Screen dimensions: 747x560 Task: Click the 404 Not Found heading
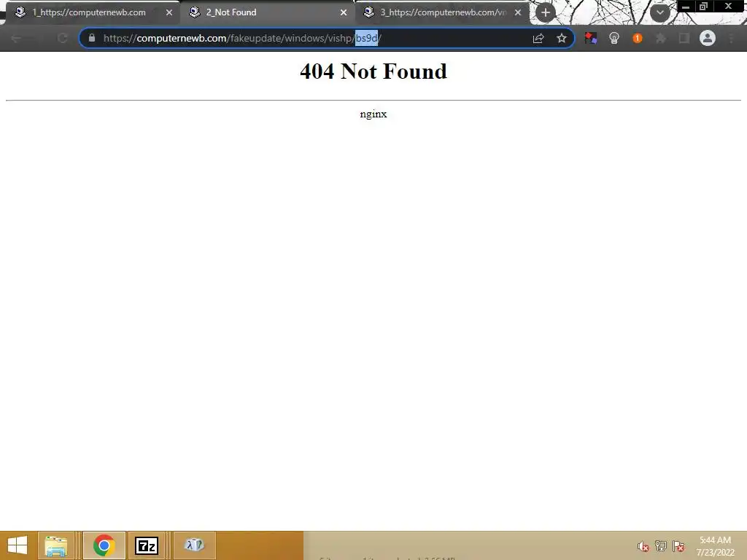click(x=373, y=71)
